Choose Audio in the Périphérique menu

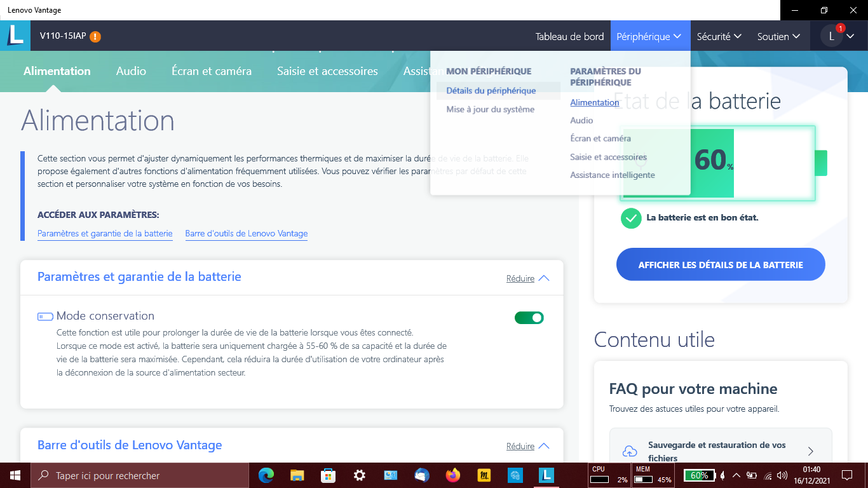(581, 120)
